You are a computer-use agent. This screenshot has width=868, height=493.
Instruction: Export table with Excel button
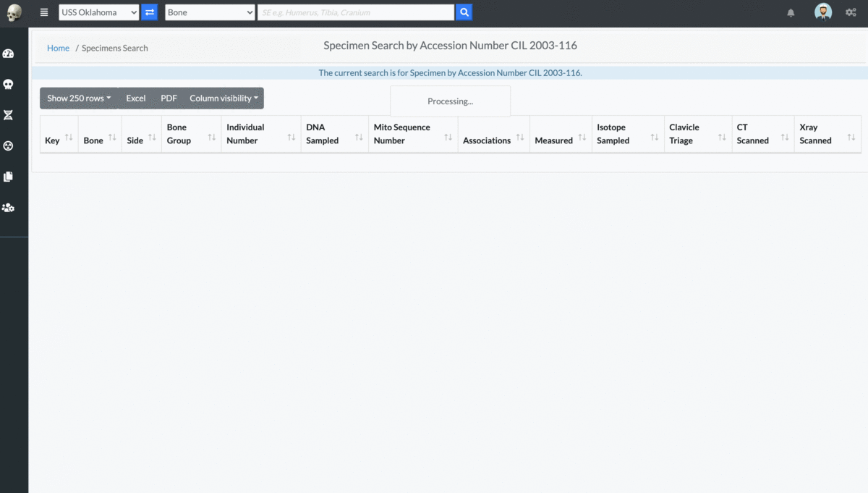point(136,98)
